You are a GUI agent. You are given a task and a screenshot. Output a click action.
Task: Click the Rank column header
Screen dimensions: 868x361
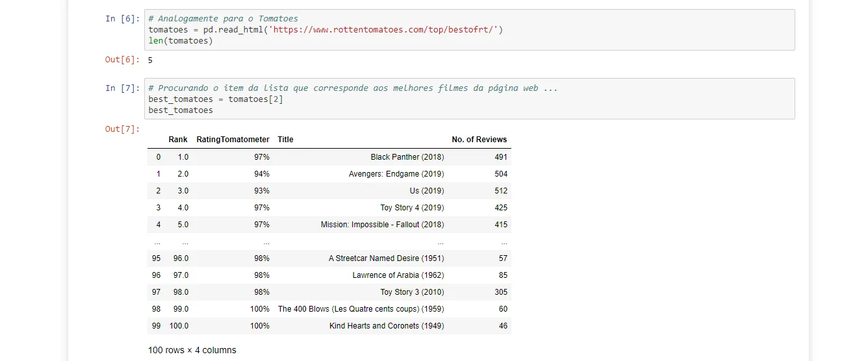177,140
